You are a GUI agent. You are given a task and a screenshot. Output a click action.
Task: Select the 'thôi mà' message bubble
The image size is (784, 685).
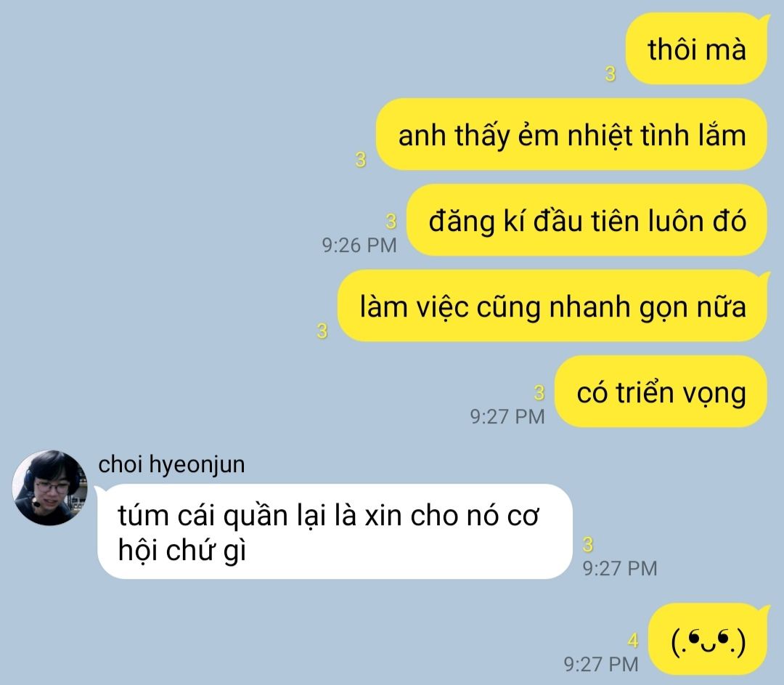[696, 49]
